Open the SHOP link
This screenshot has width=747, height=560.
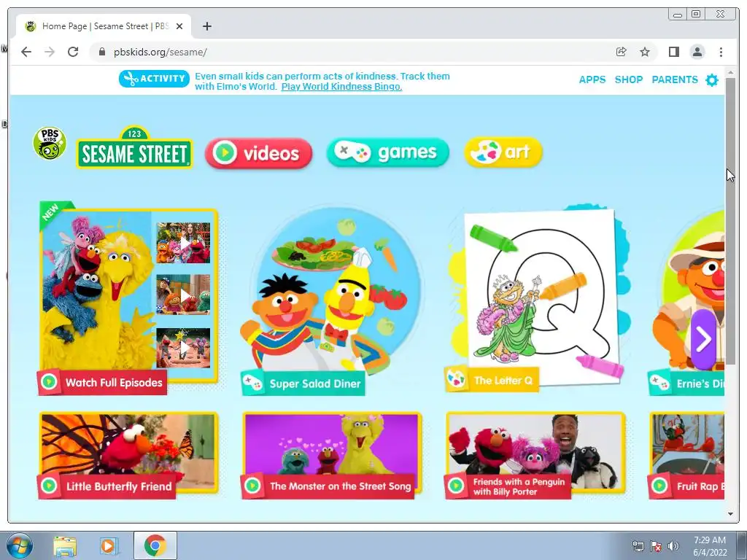click(x=629, y=79)
